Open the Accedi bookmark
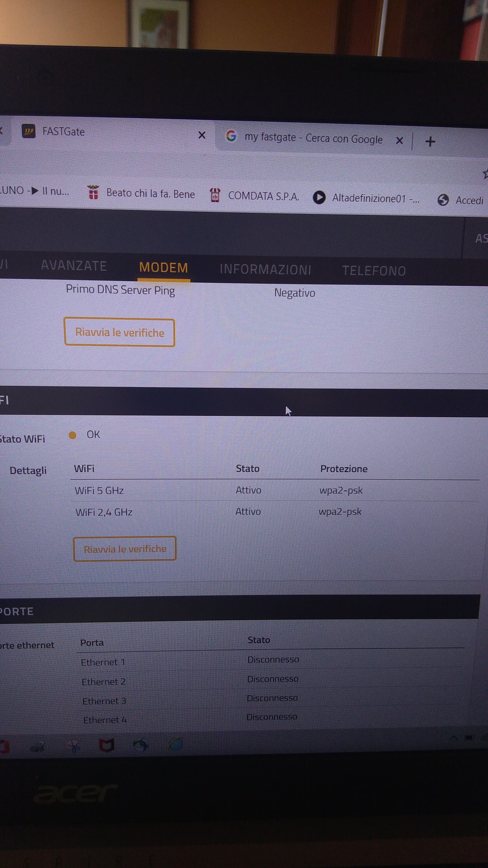 (461, 200)
